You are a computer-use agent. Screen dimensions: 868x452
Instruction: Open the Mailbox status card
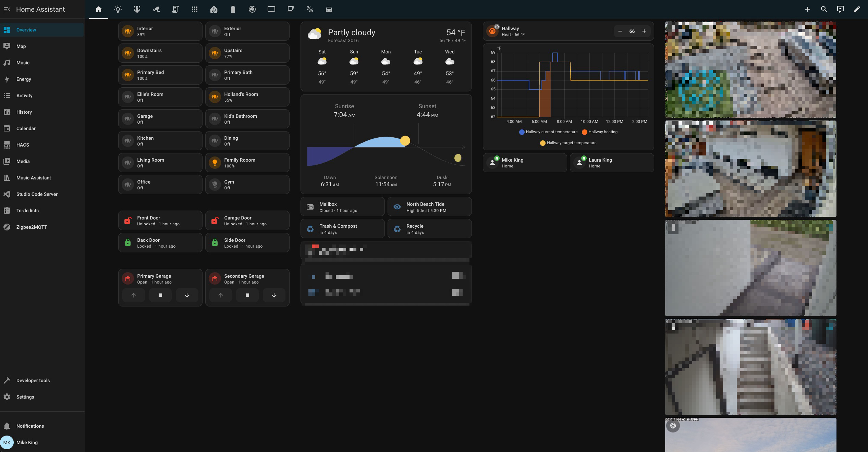(342, 206)
